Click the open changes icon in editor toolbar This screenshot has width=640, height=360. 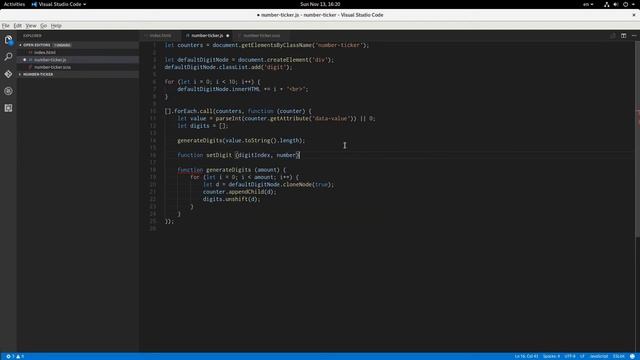(x=613, y=36)
